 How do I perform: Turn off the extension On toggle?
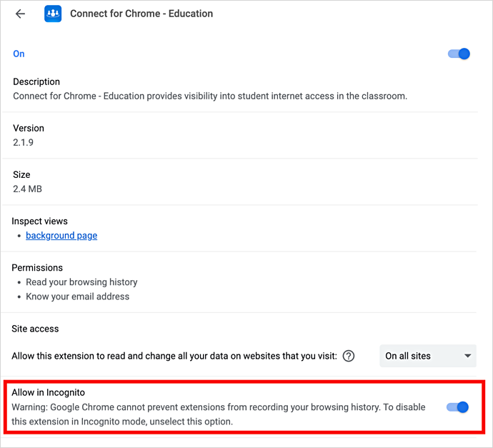(x=459, y=54)
